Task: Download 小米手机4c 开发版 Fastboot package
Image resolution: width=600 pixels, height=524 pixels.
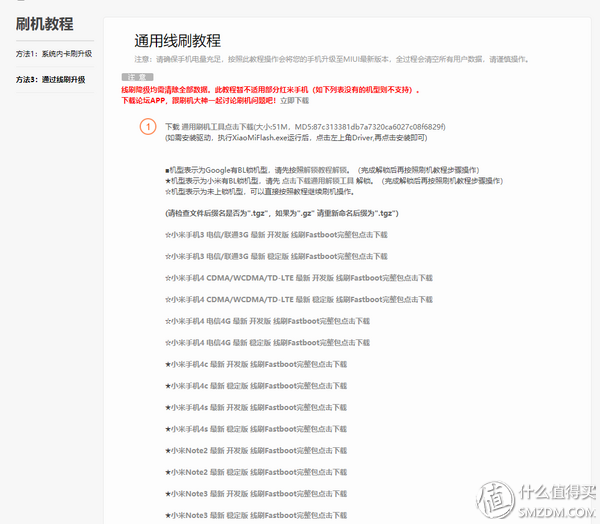Action: 256,364
